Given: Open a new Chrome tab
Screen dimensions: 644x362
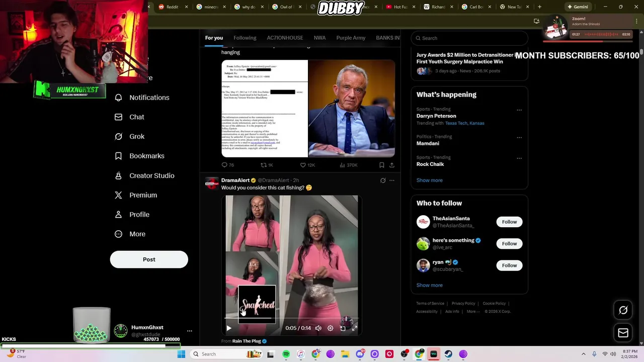Looking at the screenshot, I should [539, 7].
